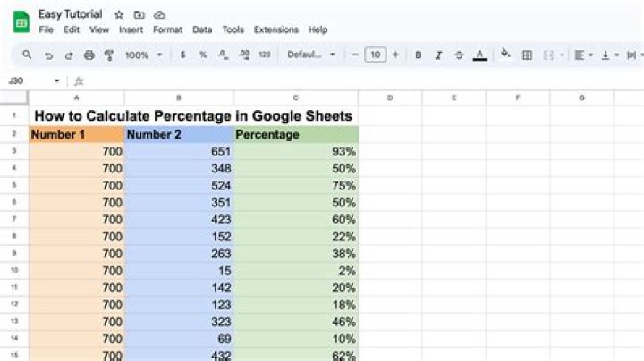The width and height of the screenshot is (644, 361).
Task: Open vertical align dropdown
Action: (610, 55)
